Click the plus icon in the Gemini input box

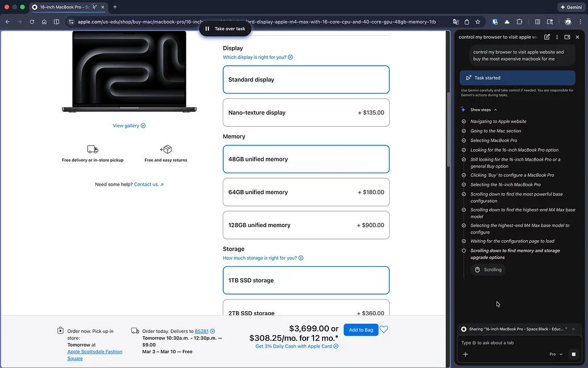[466, 354]
